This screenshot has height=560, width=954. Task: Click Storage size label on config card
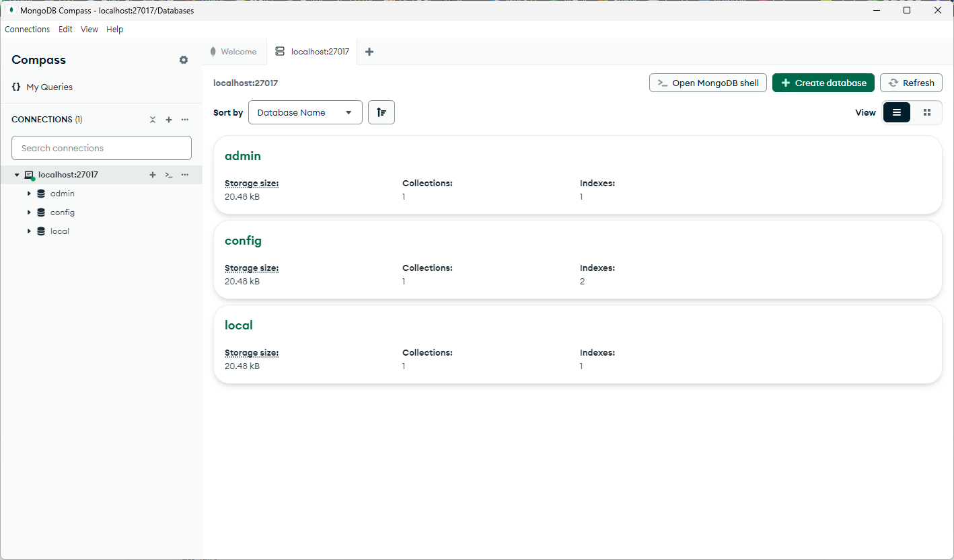tap(252, 268)
